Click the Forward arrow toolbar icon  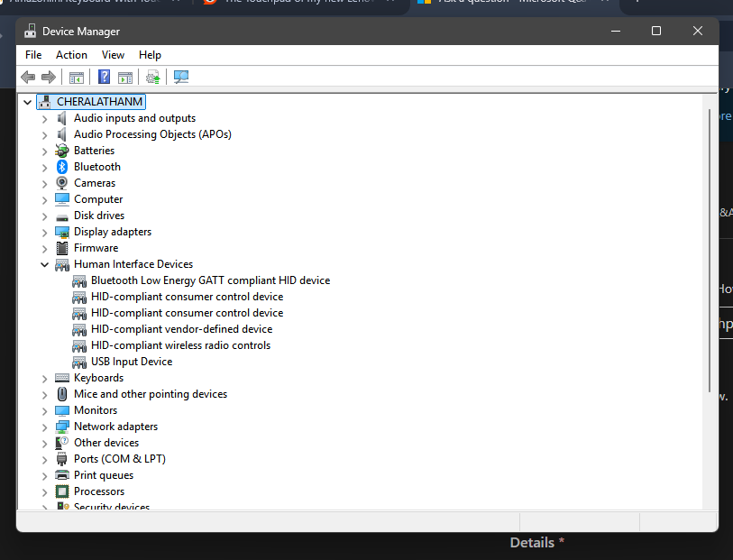tap(48, 77)
